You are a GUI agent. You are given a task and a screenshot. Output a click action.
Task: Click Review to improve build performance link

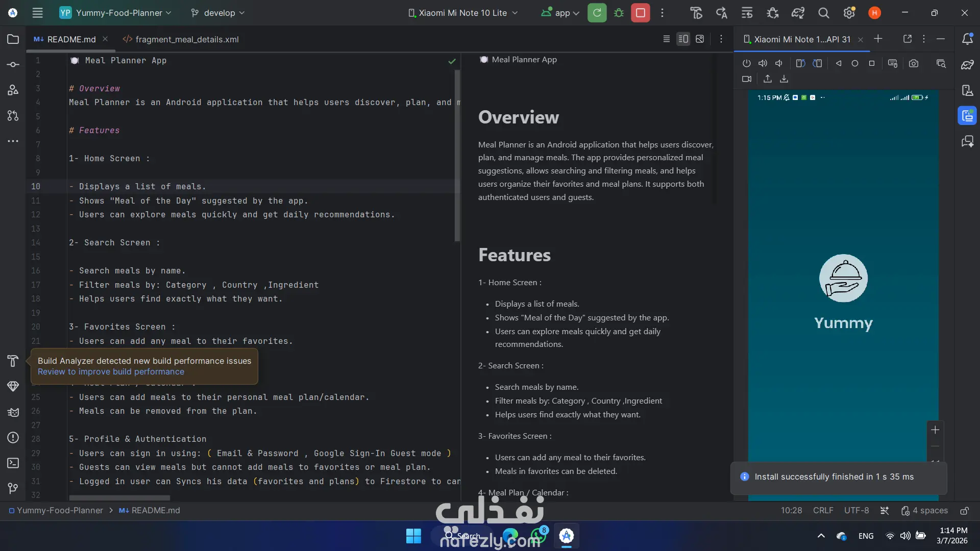(x=111, y=372)
